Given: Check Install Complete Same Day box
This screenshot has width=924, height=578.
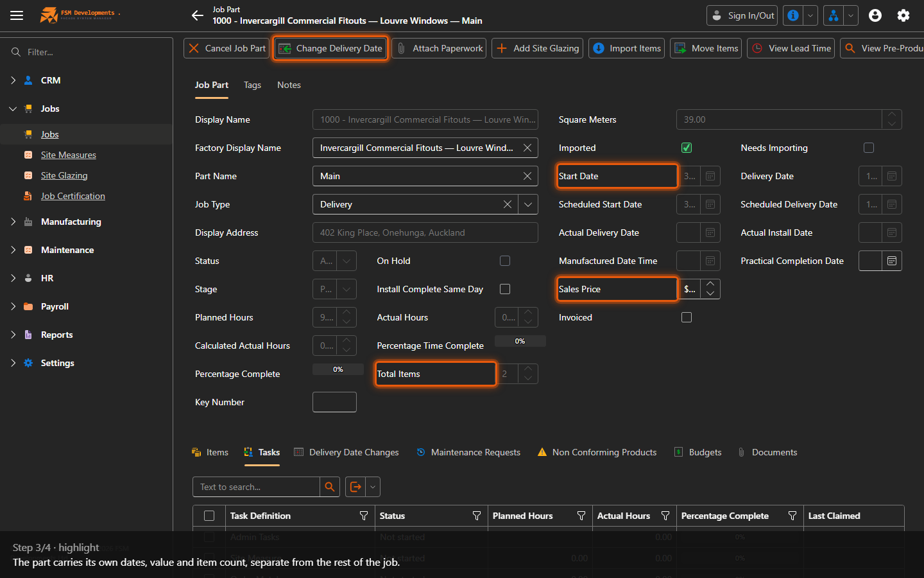Looking at the screenshot, I should (x=505, y=289).
